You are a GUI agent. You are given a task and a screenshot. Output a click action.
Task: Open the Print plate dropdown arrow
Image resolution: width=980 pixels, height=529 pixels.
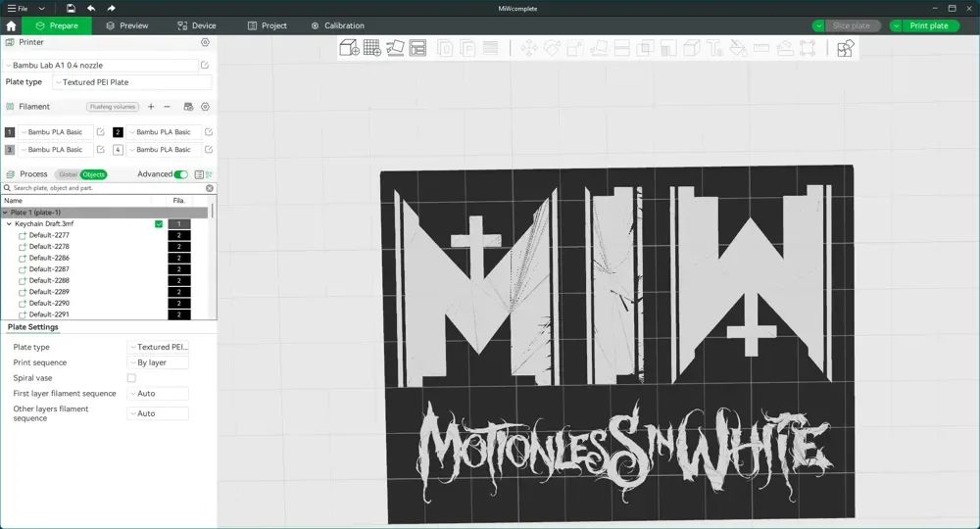(x=897, y=25)
